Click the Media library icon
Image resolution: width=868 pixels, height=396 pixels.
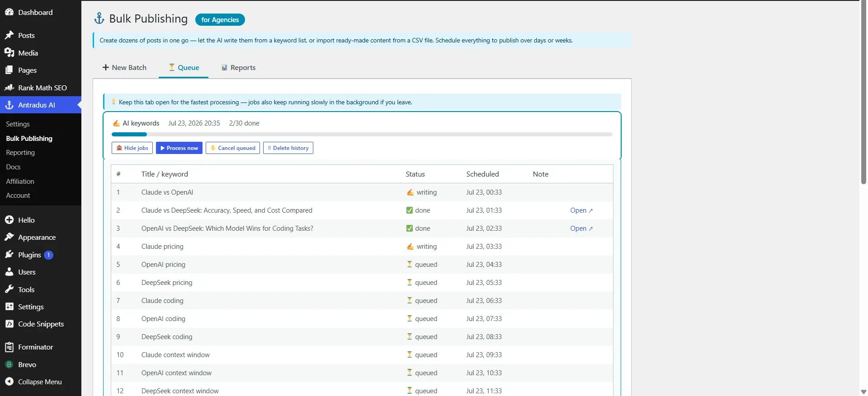click(9, 53)
